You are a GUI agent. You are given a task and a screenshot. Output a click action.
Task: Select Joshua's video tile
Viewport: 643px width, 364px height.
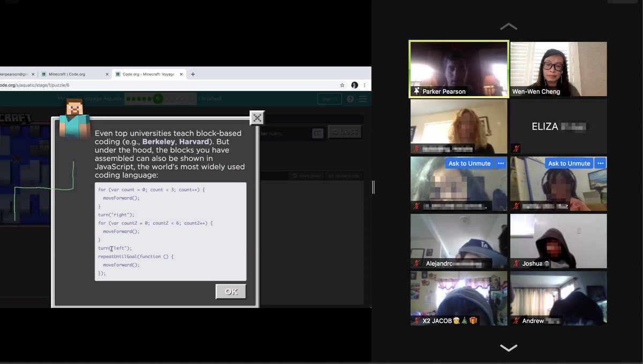pyautogui.click(x=558, y=241)
